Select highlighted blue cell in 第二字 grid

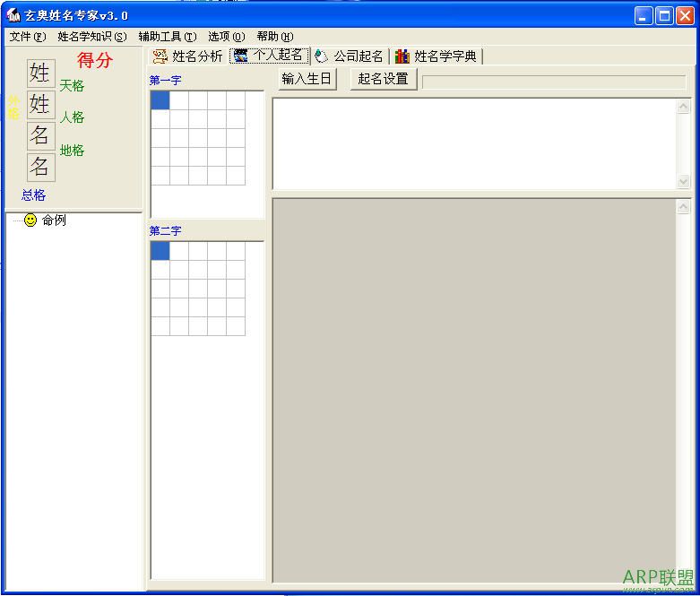tap(160, 251)
